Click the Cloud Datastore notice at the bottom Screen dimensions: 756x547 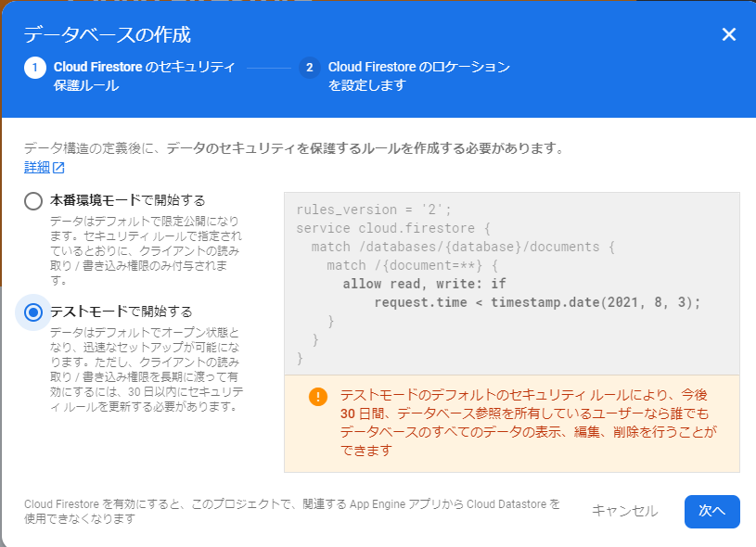[292, 512]
